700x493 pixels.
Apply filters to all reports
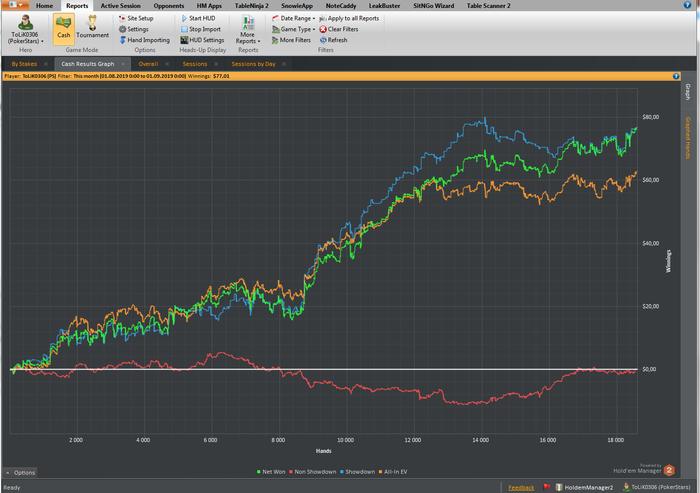coord(349,18)
